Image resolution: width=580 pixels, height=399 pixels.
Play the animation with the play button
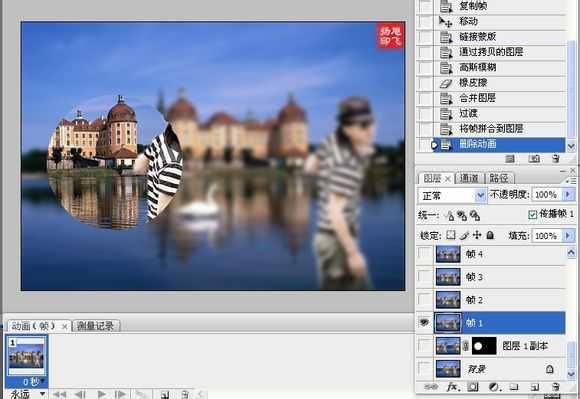point(101,395)
